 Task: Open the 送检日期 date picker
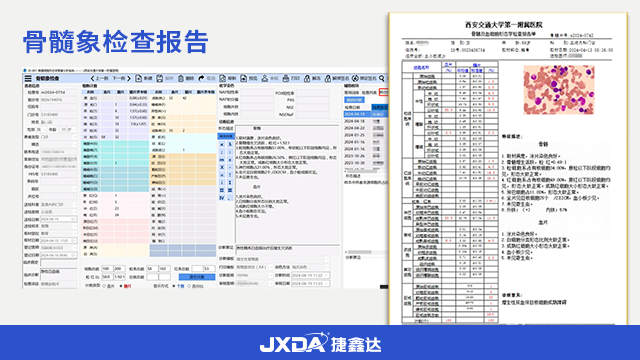[59, 219]
